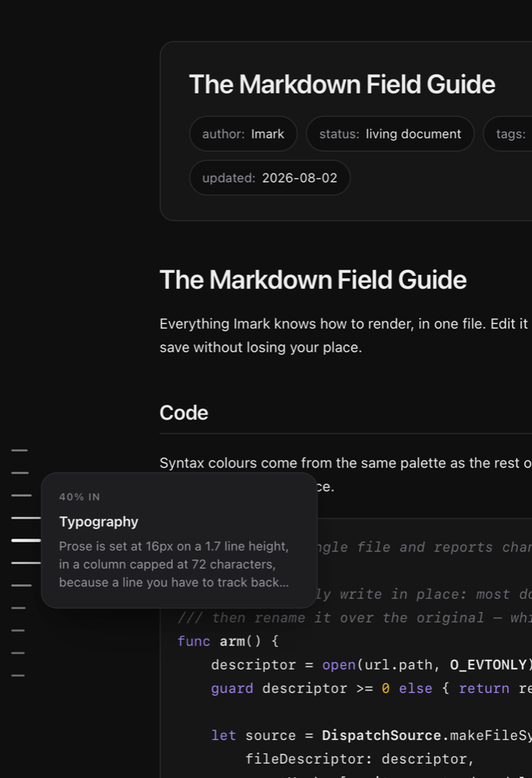Click the code line "descriptor = open(url.path"
Viewport: 532px width, 778px height.
point(371,665)
